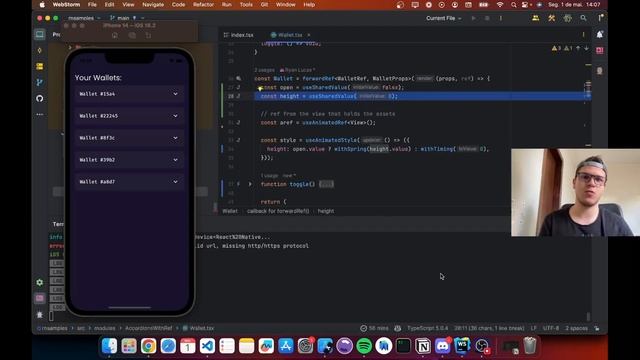Click the Stop button in WebStorm toolbar

pyautogui.click(x=487, y=18)
